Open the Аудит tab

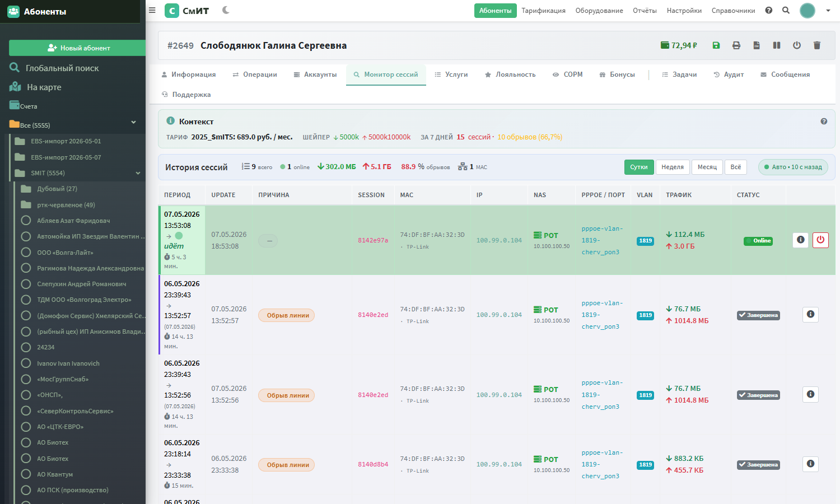pyautogui.click(x=729, y=74)
